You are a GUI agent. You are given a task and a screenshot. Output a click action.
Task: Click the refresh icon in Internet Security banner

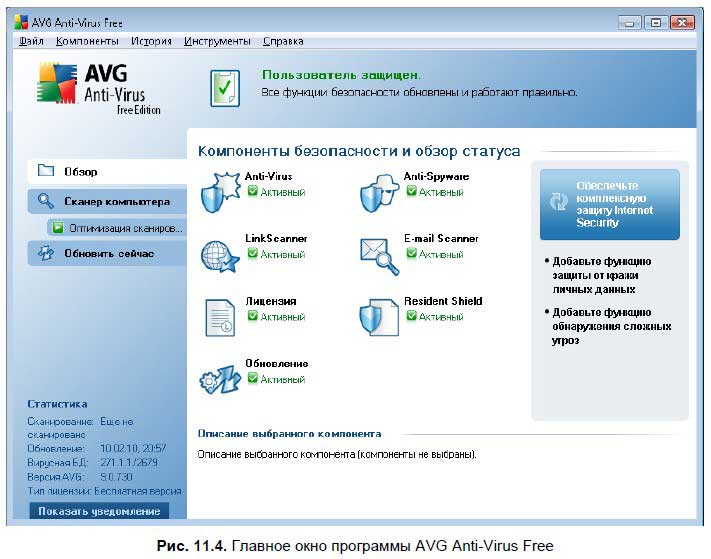click(559, 201)
